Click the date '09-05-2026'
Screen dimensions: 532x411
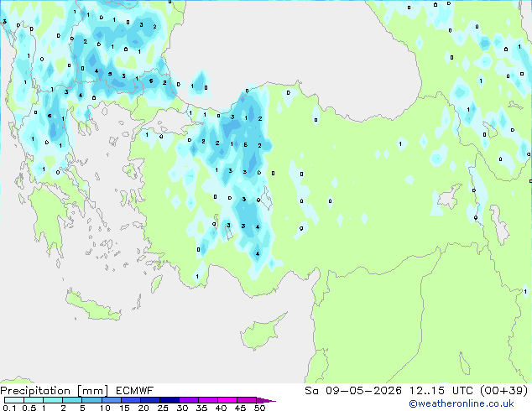363,391
